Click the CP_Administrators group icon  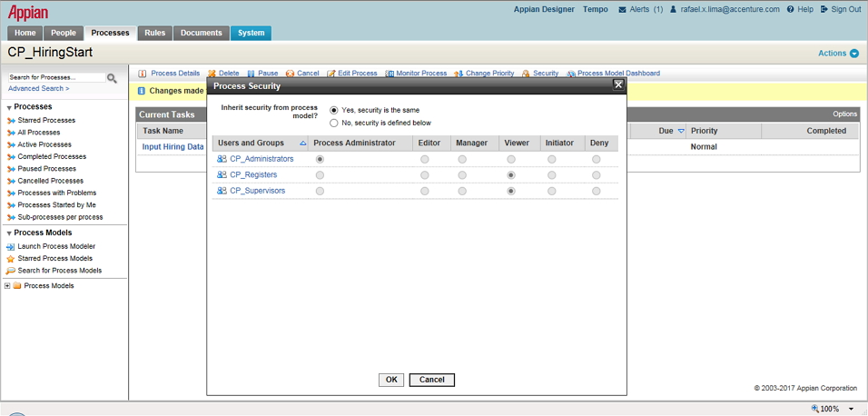coord(222,159)
